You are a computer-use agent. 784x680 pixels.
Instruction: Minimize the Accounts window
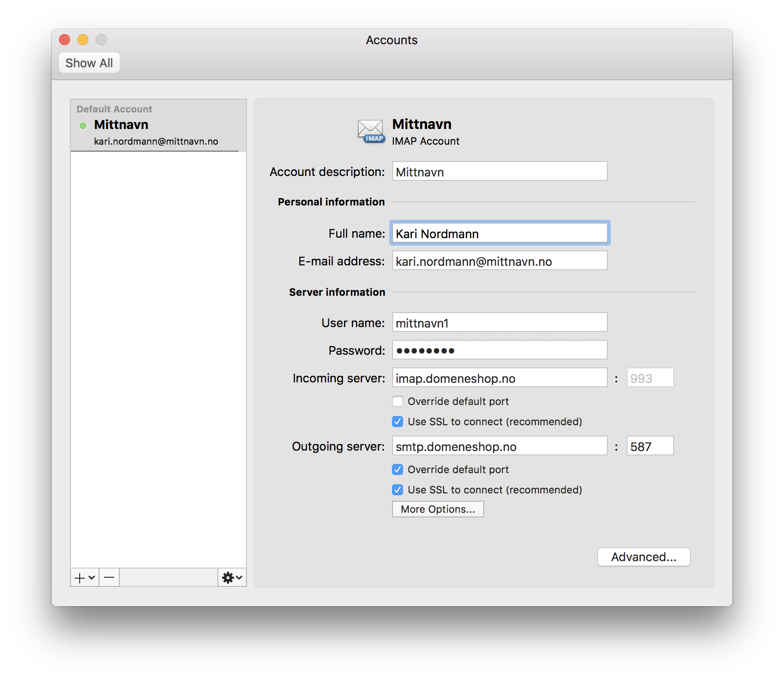coord(83,40)
